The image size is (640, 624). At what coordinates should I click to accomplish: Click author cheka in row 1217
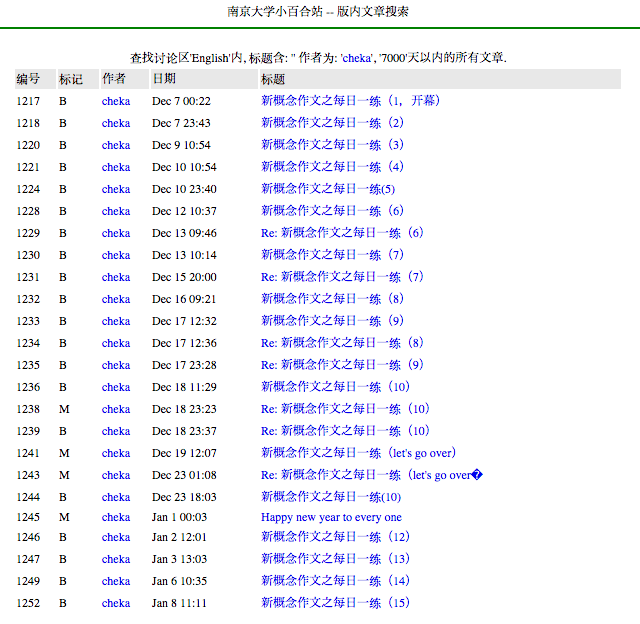116,101
